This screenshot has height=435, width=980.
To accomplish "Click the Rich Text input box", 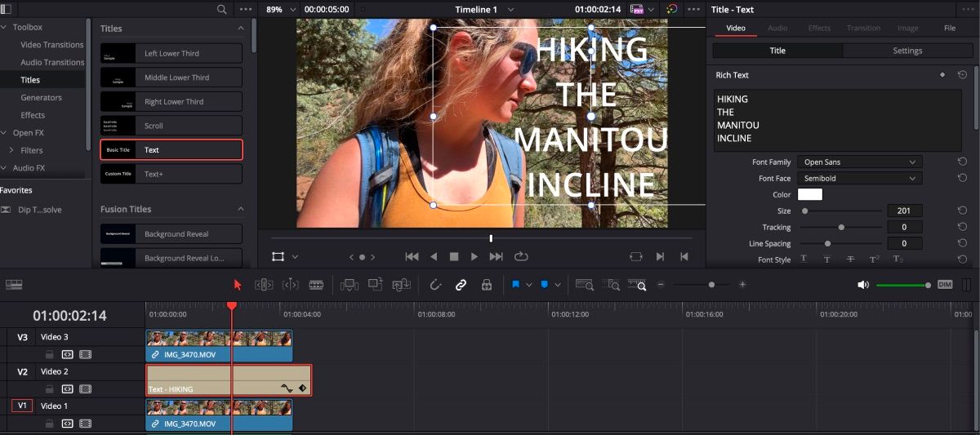I will point(837,119).
